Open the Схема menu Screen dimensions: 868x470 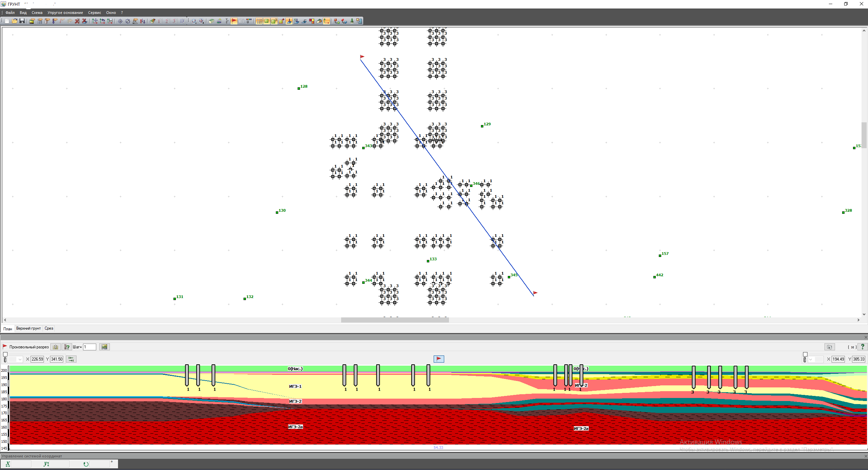tap(37, 13)
